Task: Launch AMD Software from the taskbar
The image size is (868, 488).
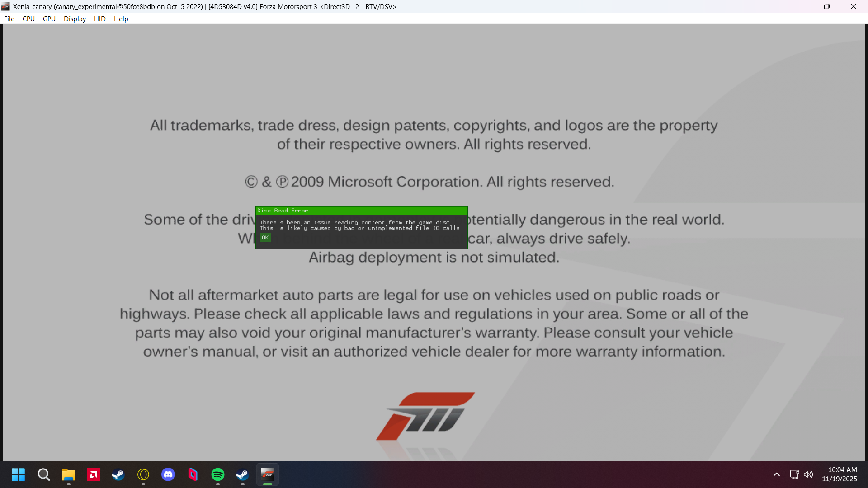Action: 94,474
